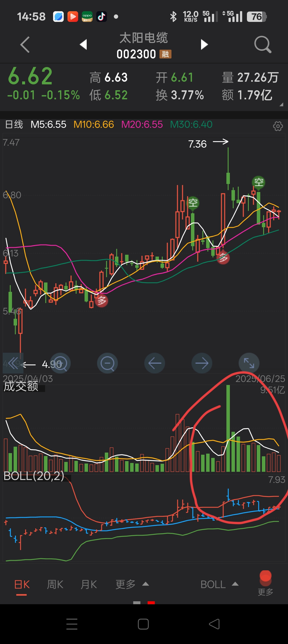Select the 周K tab
Image resolution: width=288 pixels, height=644 pixels.
coord(55,585)
